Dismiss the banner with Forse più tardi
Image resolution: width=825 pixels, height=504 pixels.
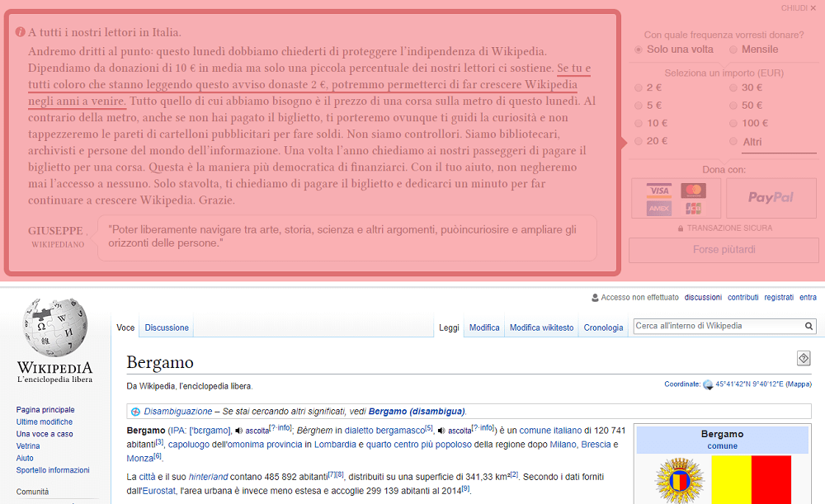(724, 250)
